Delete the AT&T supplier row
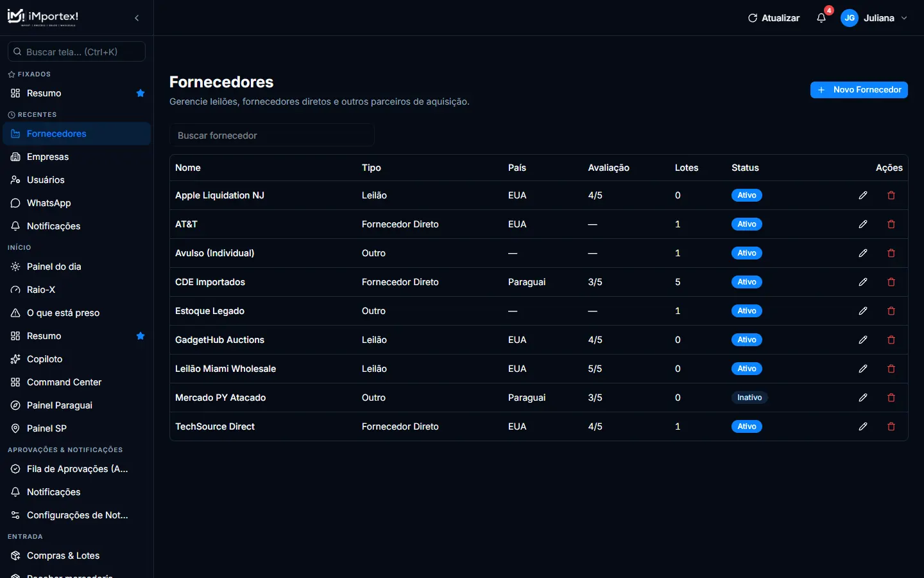Viewport: 924px width, 578px height. coord(891,224)
